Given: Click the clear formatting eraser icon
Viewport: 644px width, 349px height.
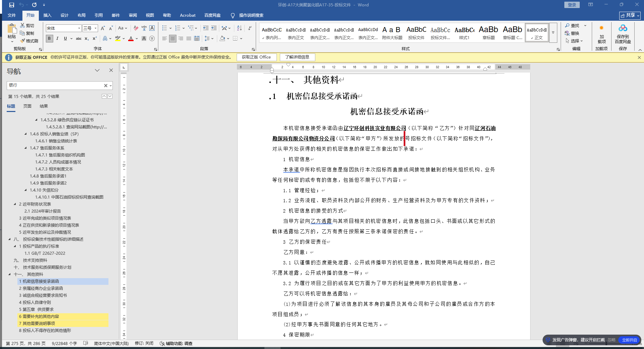Looking at the screenshot, I should 136,28.
